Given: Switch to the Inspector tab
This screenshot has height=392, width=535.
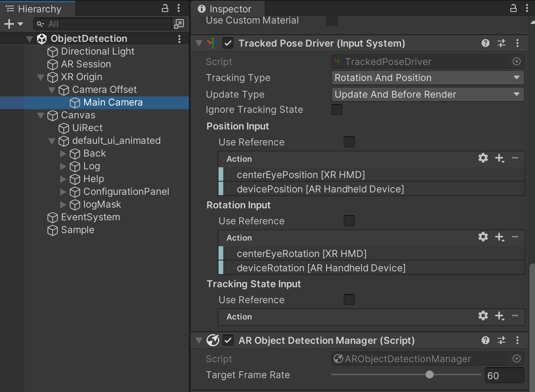Looking at the screenshot, I should tap(226, 9).
